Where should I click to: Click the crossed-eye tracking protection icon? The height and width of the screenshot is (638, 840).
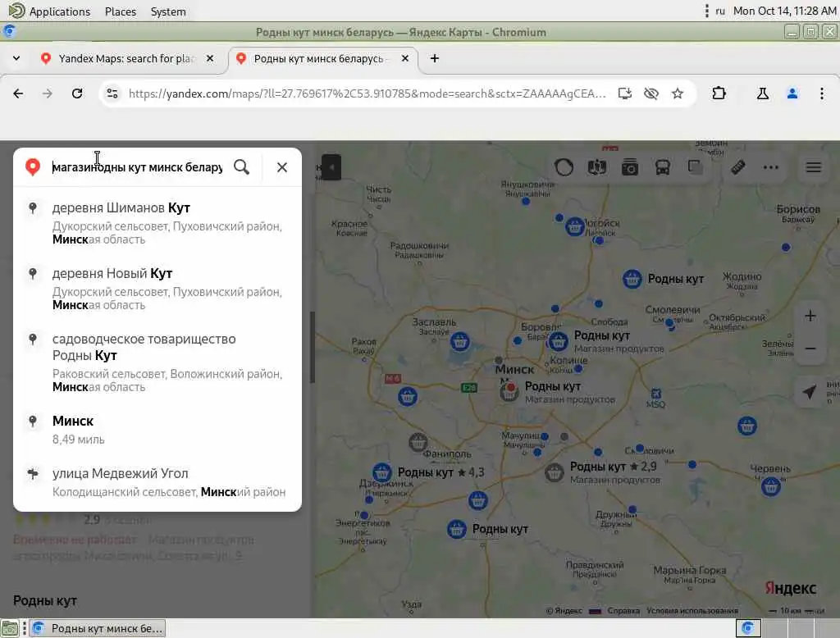point(651,93)
